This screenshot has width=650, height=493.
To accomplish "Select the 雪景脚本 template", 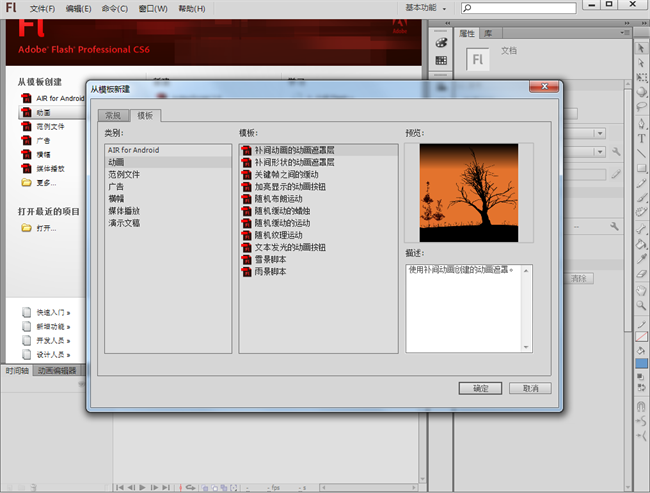I will pos(318,260).
